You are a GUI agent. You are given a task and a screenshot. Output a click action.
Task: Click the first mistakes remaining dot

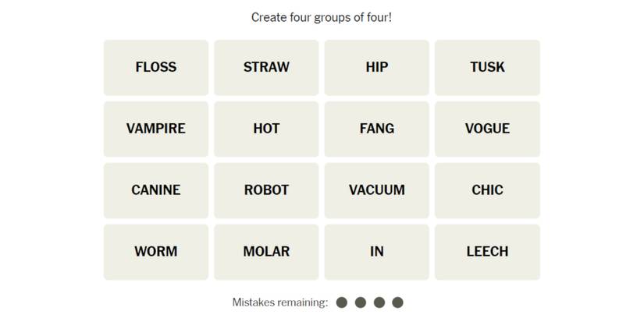click(342, 303)
